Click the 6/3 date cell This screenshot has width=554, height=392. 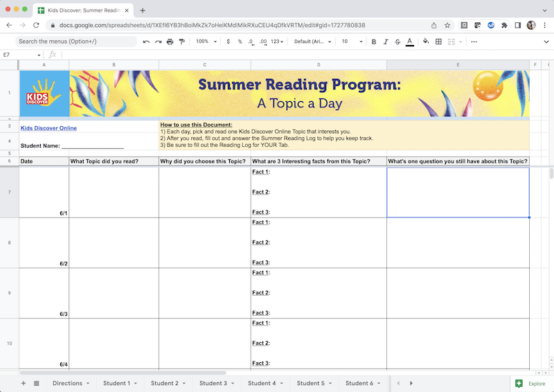[x=44, y=293]
